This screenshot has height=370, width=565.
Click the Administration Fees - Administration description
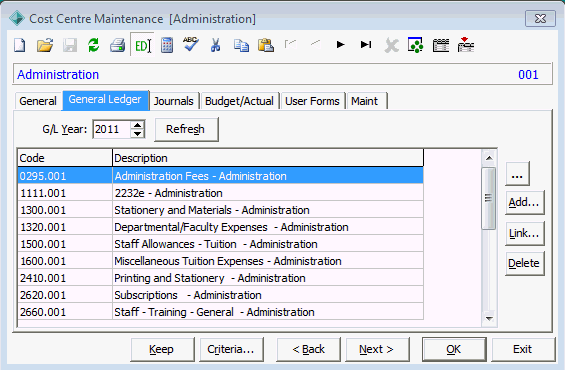click(x=201, y=176)
